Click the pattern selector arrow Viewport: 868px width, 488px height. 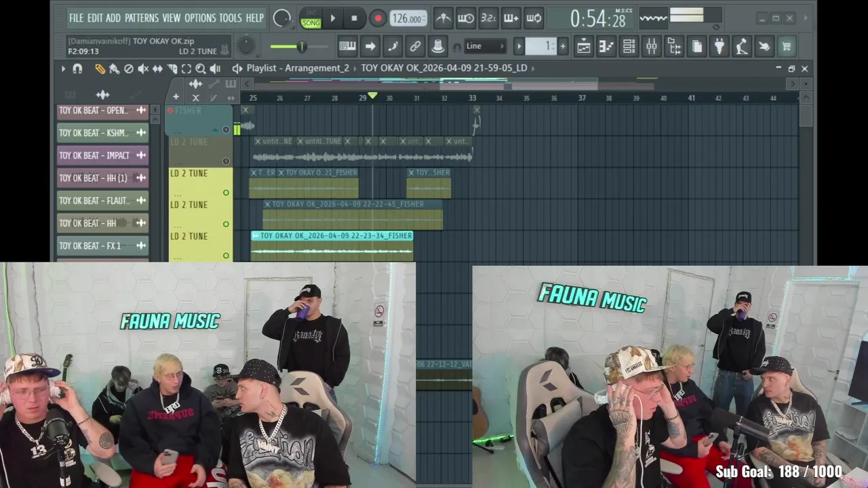[x=519, y=46]
